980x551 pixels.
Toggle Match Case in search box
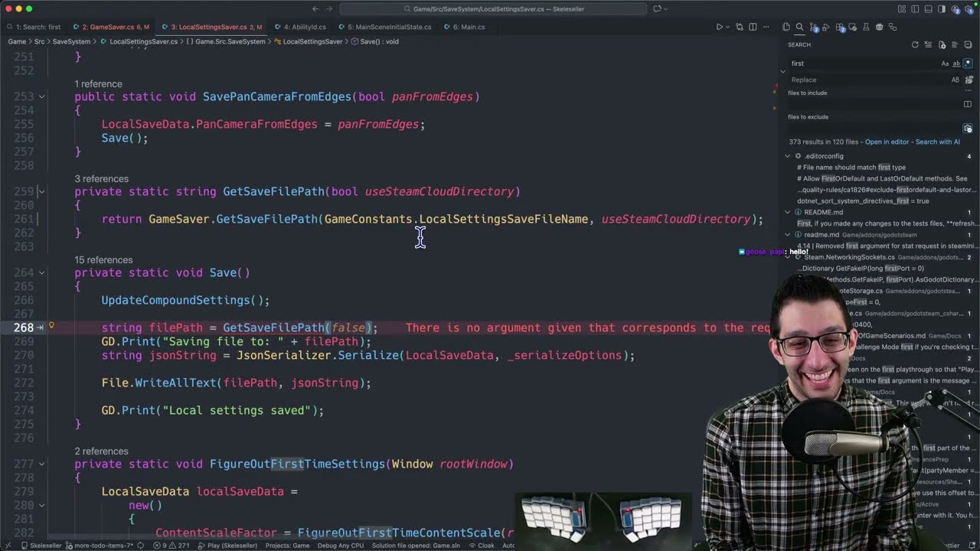tap(945, 64)
